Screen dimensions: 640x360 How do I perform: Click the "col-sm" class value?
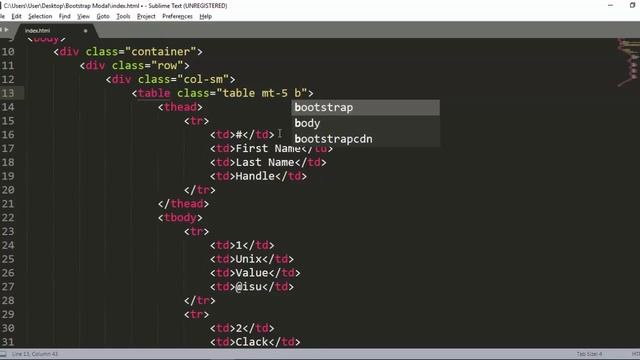203,79
